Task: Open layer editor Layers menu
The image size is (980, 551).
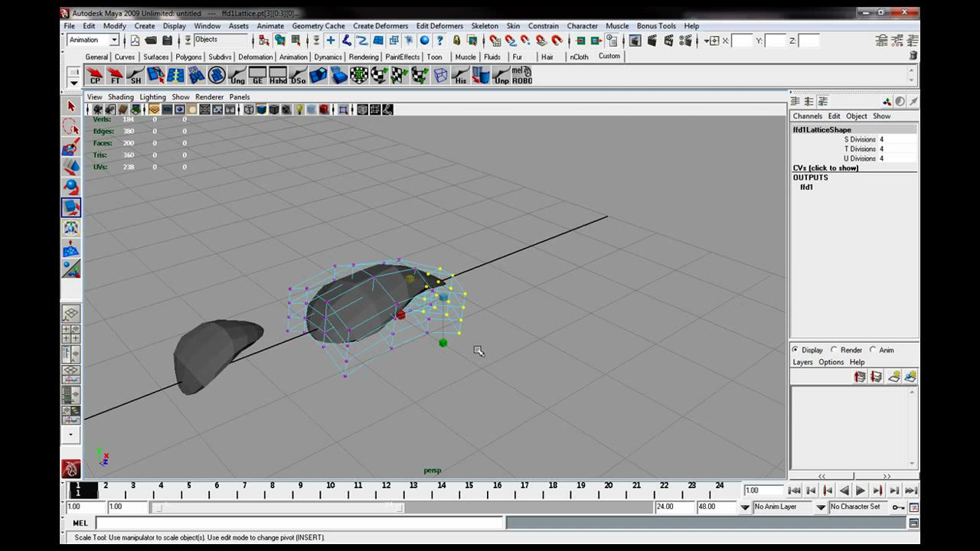Action: click(802, 362)
